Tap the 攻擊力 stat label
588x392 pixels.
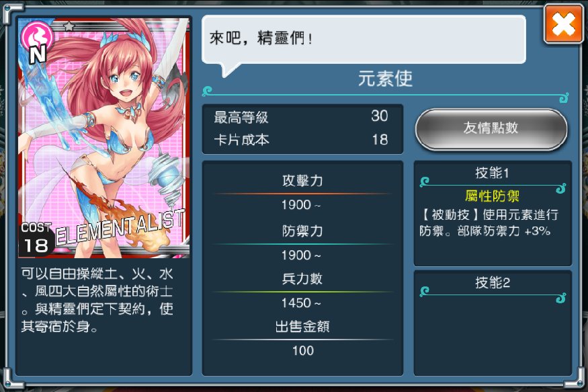click(302, 181)
